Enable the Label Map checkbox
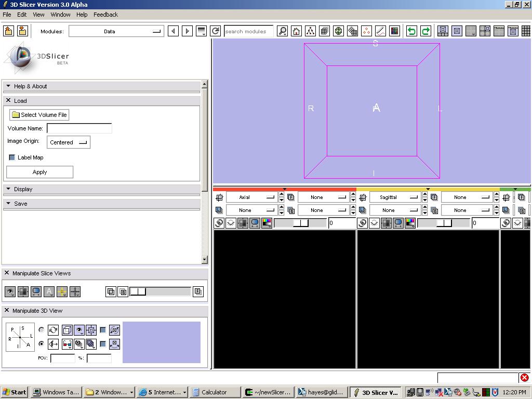This screenshot has height=399, width=532. coord(12,157)
